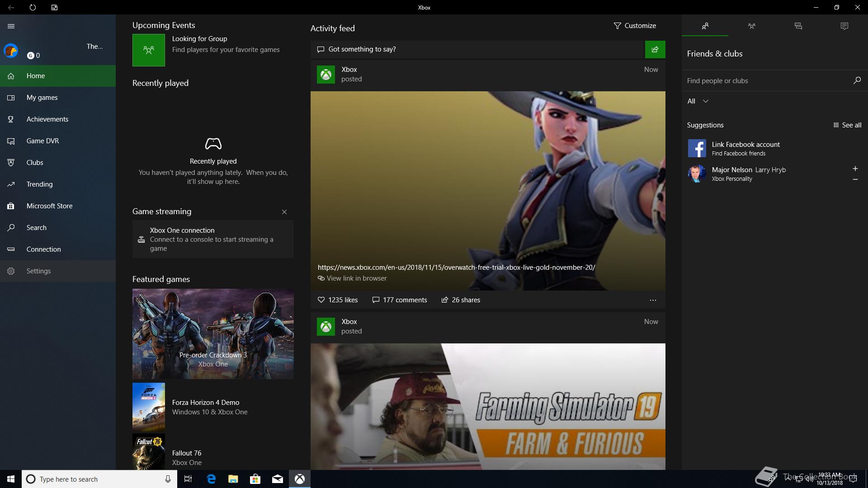Click the Got something to say field
Screen dimensions: 868x488
(x=477, y=49)
